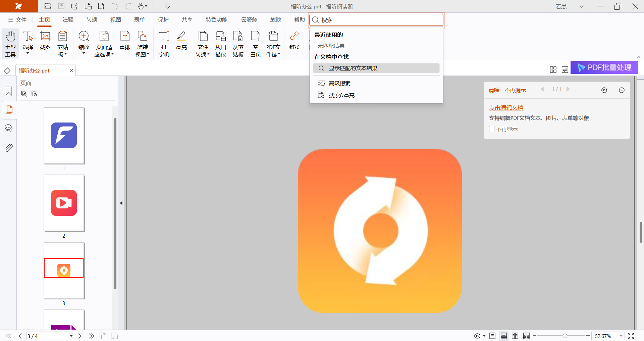Collapse the tip panel with minus icon
Image resolution: width=644 pixels, height=341 pixels.
(622, 90)
